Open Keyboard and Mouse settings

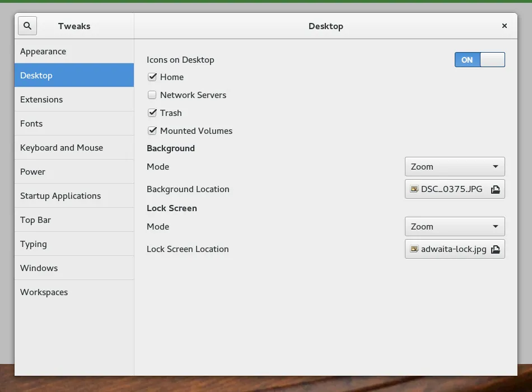tap(74, 148)
